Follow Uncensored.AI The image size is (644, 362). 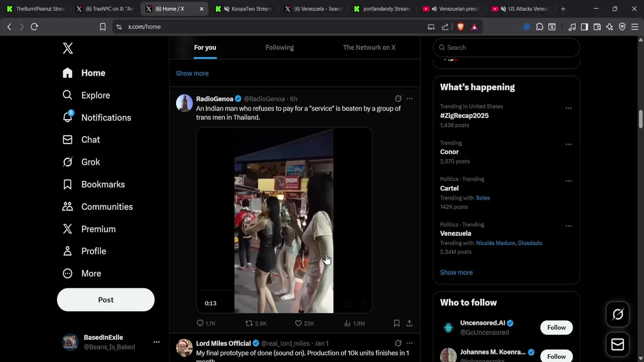(556, 327)
